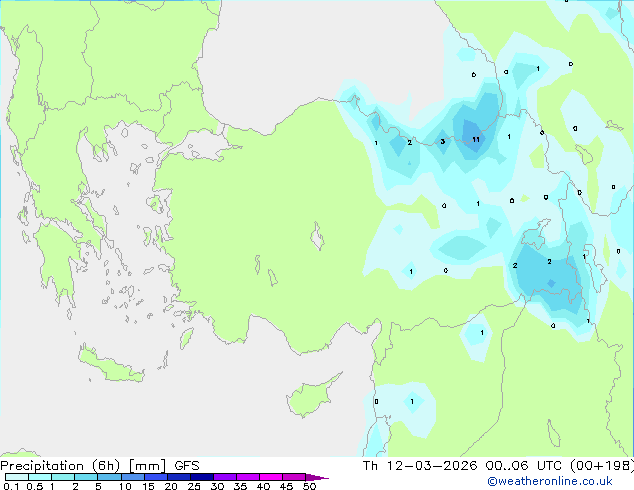Open the weatheronline.co.uk copyright link
Screen dimensions: 634x490
550,481
